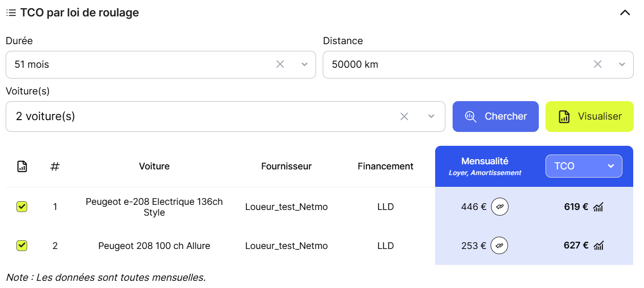Open the chart icon beside 627 €
The image size is (644, 288).
(x=598, y=246)
